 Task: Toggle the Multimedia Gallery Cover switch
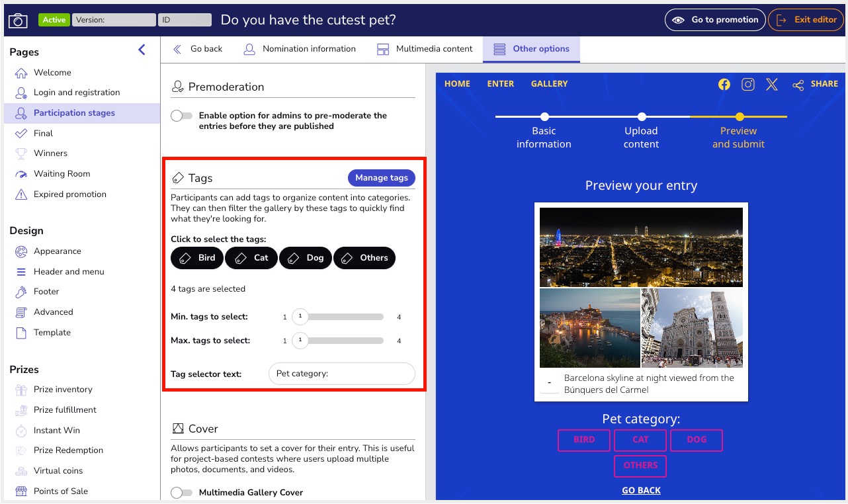(x=181, y=493)
